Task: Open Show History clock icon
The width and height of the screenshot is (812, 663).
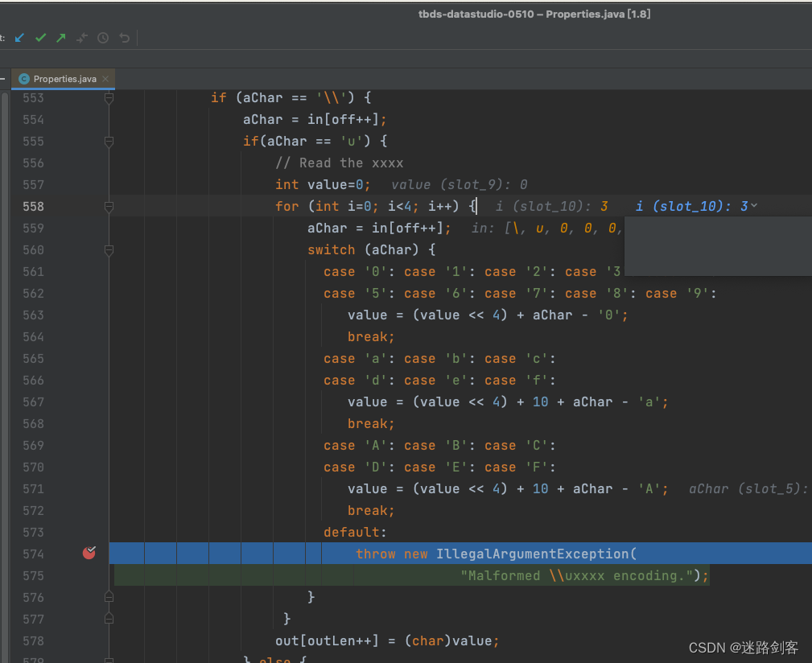Action: pos(103,38)
